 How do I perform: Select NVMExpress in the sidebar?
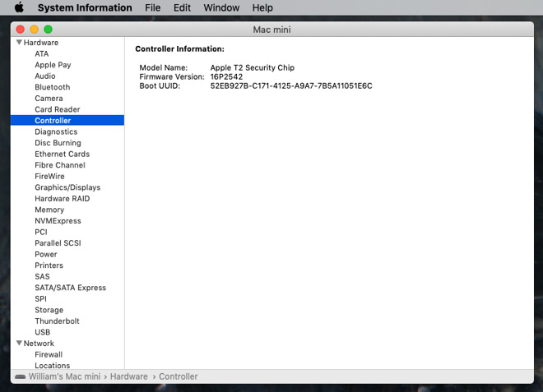(x=58, y=221)
